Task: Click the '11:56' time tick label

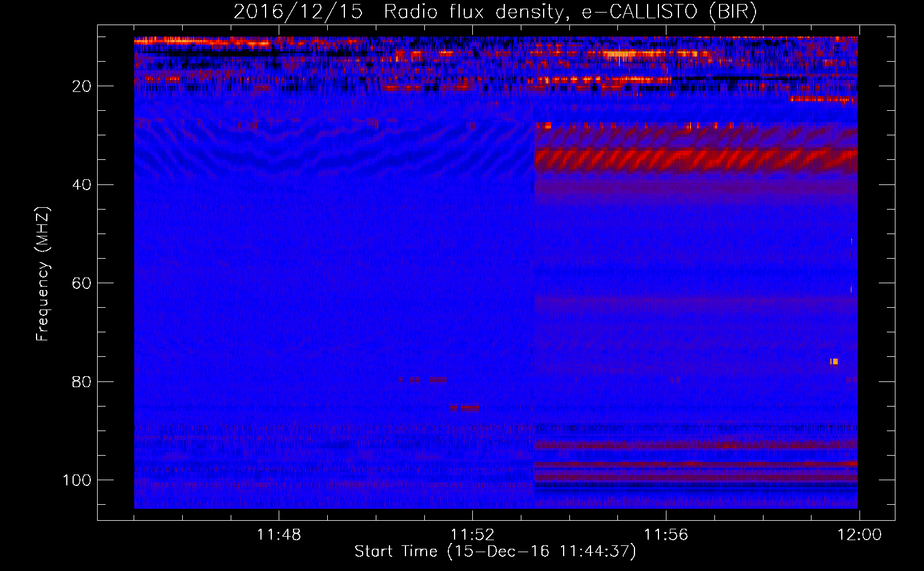Action: click(666, 535)
